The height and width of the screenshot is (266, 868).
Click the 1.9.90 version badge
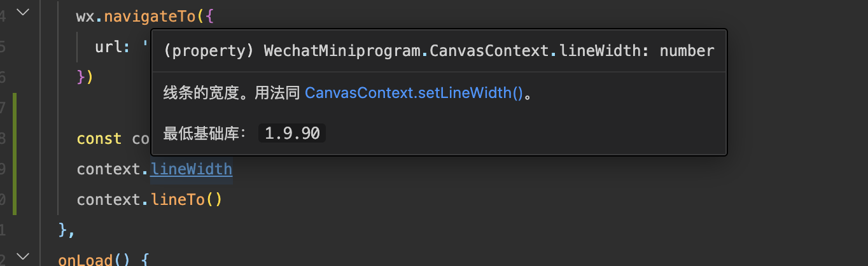292,134
